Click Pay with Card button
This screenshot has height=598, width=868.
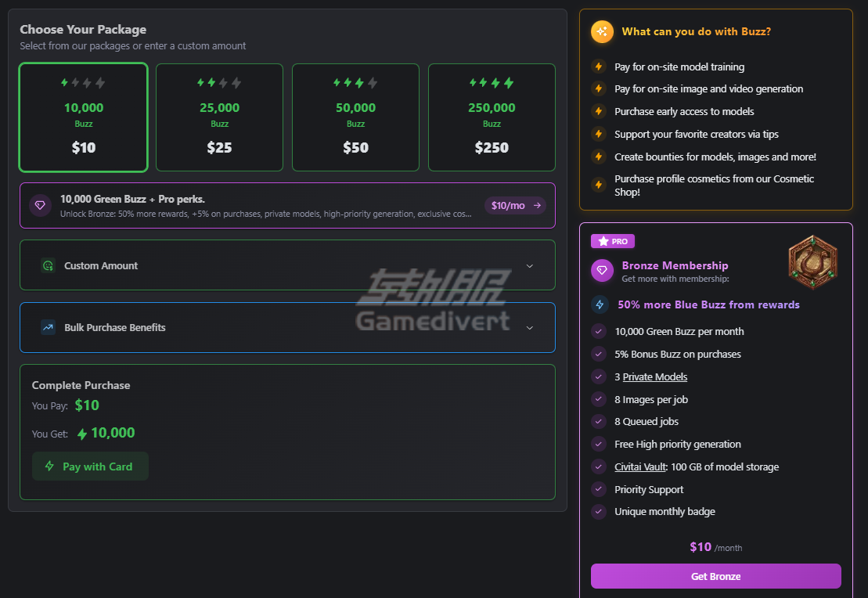point(90,467)
